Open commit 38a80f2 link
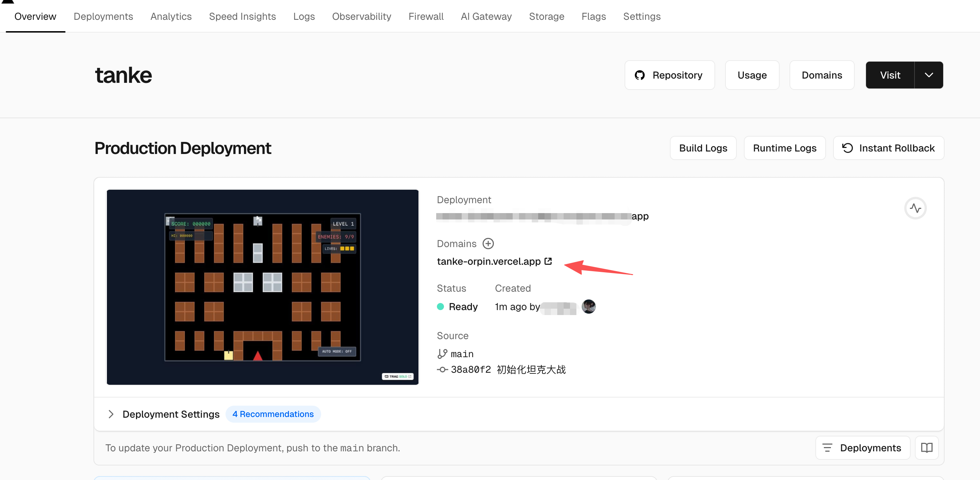980x480 pixels. [471, 370]
